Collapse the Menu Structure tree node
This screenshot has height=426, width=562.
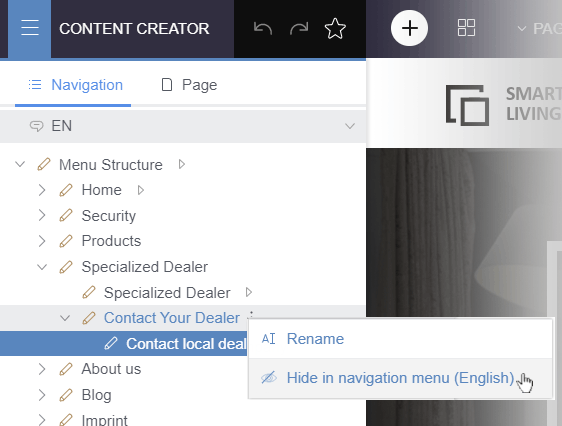(20, 164)
